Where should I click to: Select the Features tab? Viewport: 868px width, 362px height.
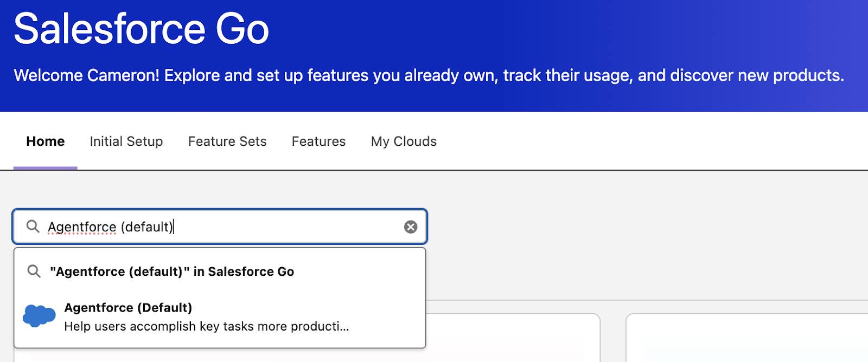pyautogui.click(x=318, y=141)
